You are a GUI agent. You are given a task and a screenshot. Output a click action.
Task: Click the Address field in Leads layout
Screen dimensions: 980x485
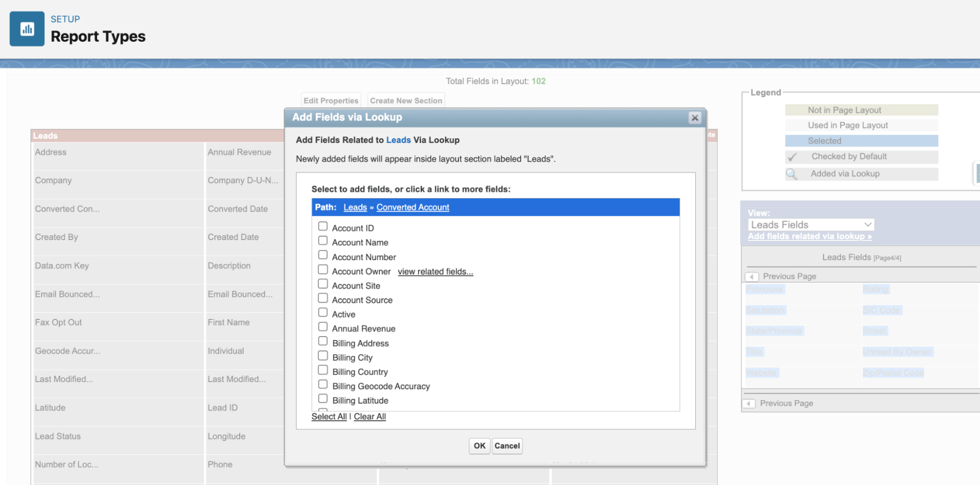point(118,156)
